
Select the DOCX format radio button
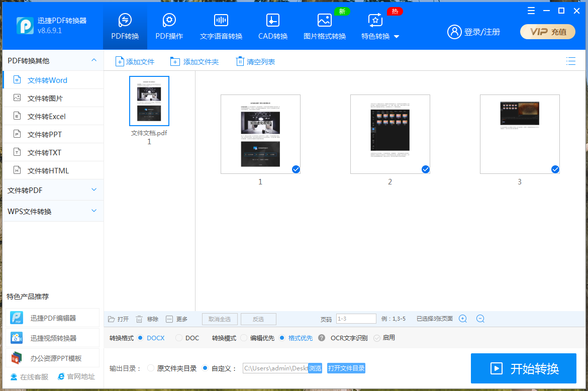click(x=140, y=338)
